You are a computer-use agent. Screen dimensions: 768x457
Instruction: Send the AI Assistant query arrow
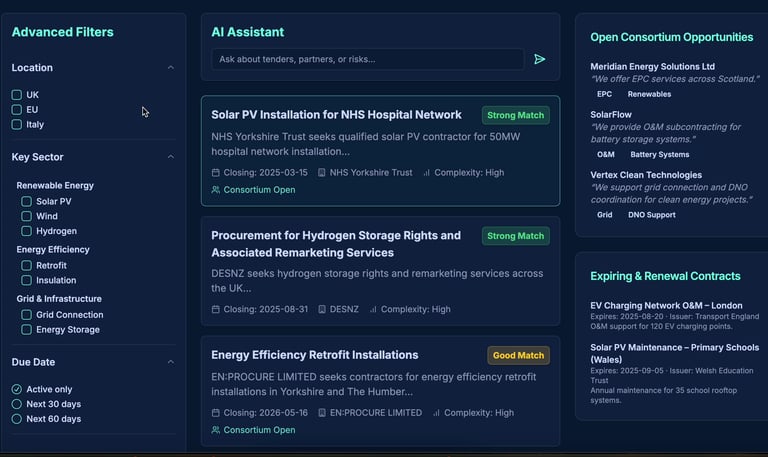(539, 59)
